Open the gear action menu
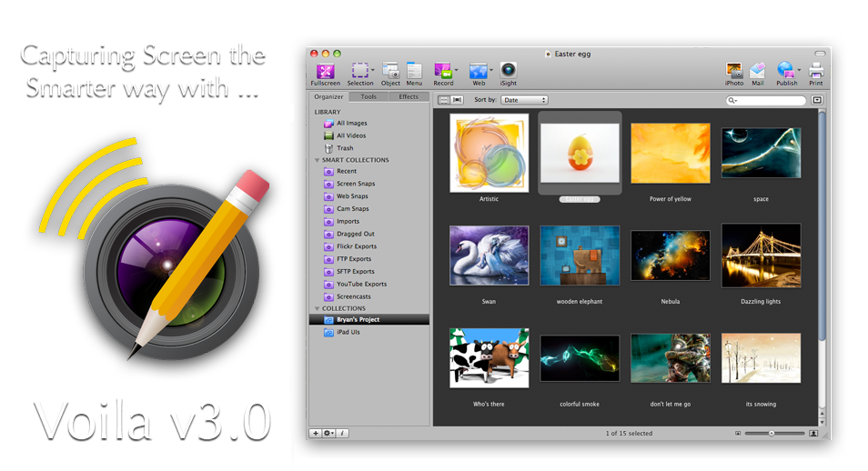Screen dimensions: 868x471 [x=328, y=434]
